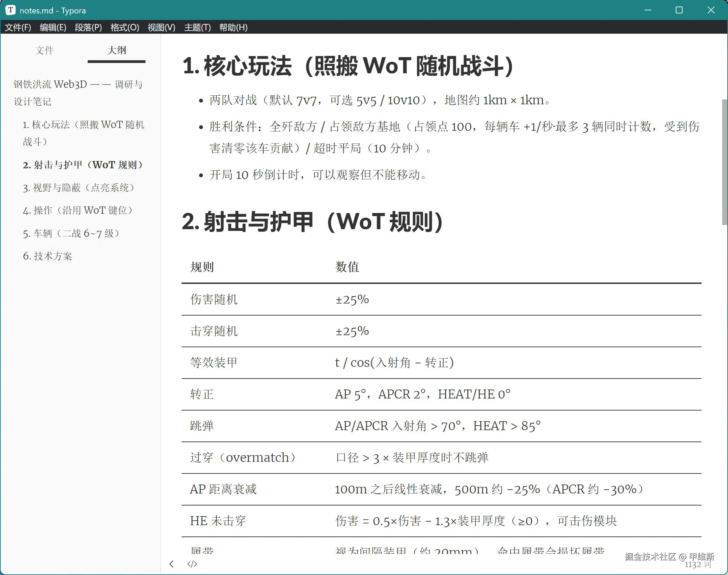The image size is (728, 575).
Task: Click the vertical scrollbar thumb
Action: (725, 162)
